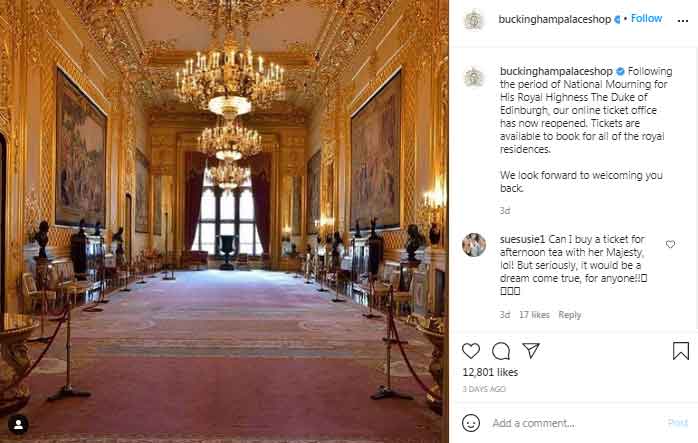698x443 pixels.
Task: Save post using bookmark icon
Action: point(681,351)
